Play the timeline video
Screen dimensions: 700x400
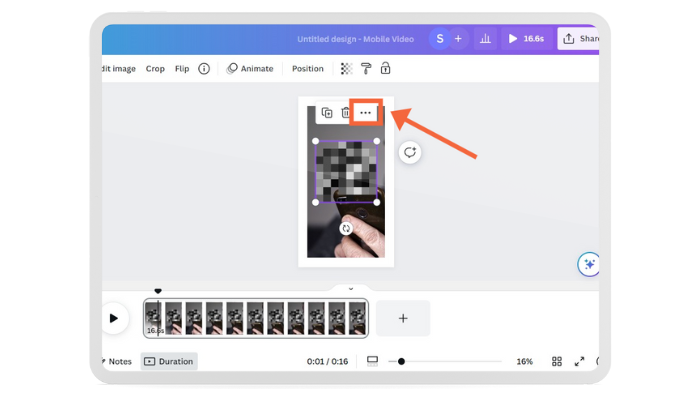114,318
